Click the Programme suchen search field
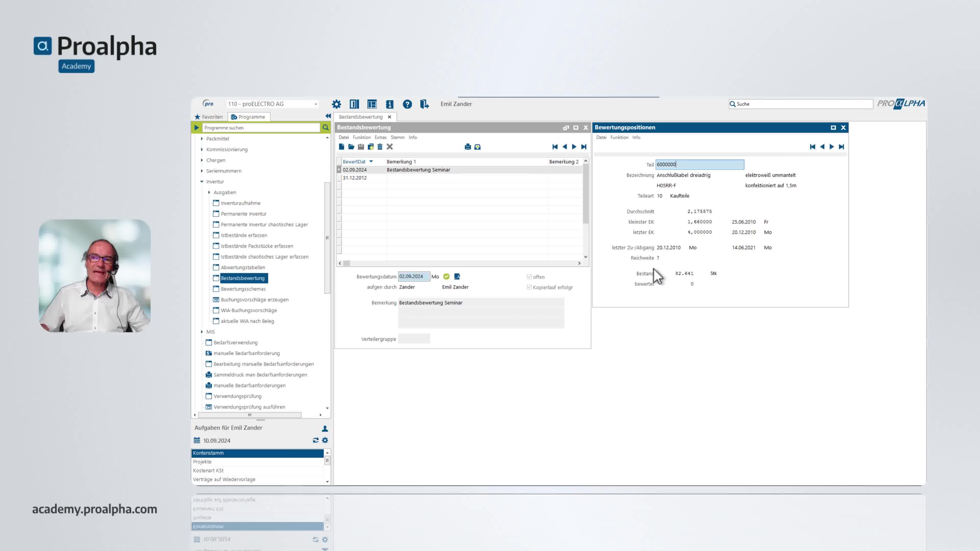The height and width of the screenshot is (551, 980). coord(261,128)
